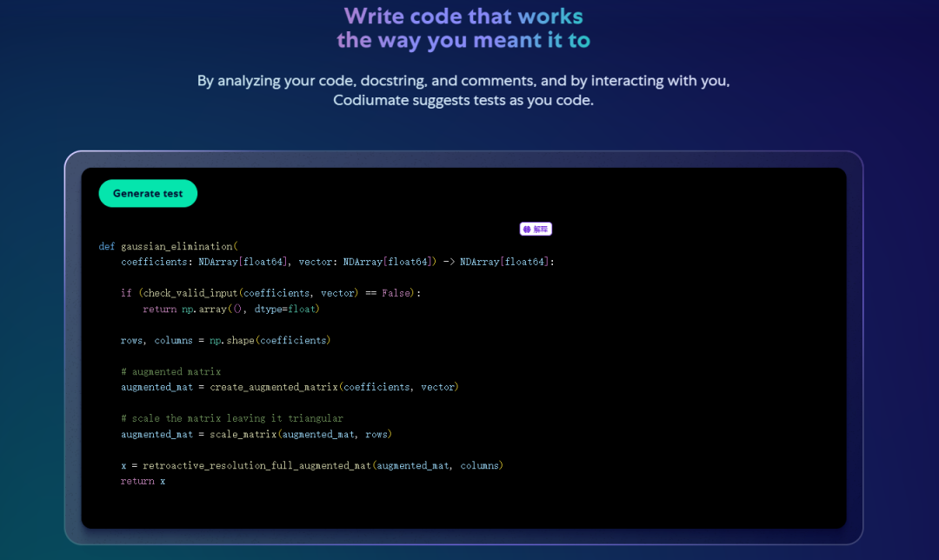Click the '# augmented matrix' comment
Screen dimensions: 939x560
pos(170,371)
